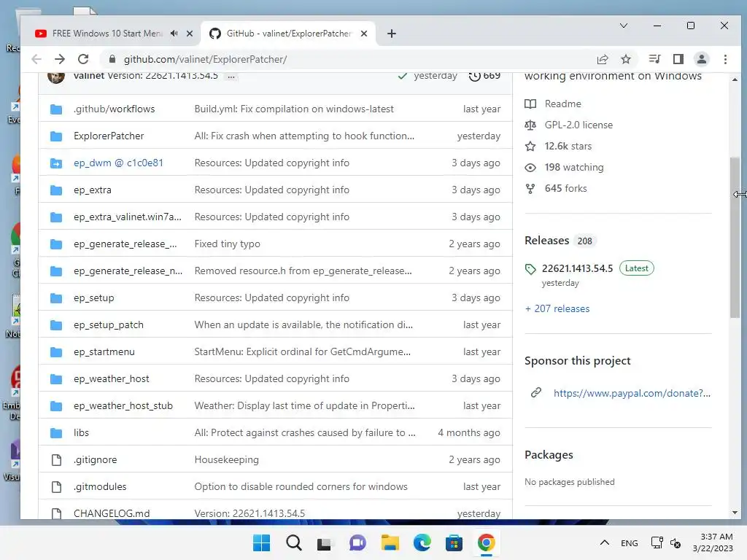Image resolution: width=747 pixels, height=560 pixels.
Task: Open ep_dwm @ c1c0e81 submodule
Action: coord(118,163)
